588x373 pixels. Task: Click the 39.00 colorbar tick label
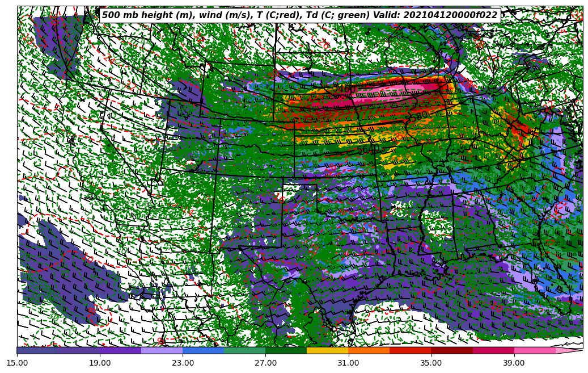pos(514,362)
